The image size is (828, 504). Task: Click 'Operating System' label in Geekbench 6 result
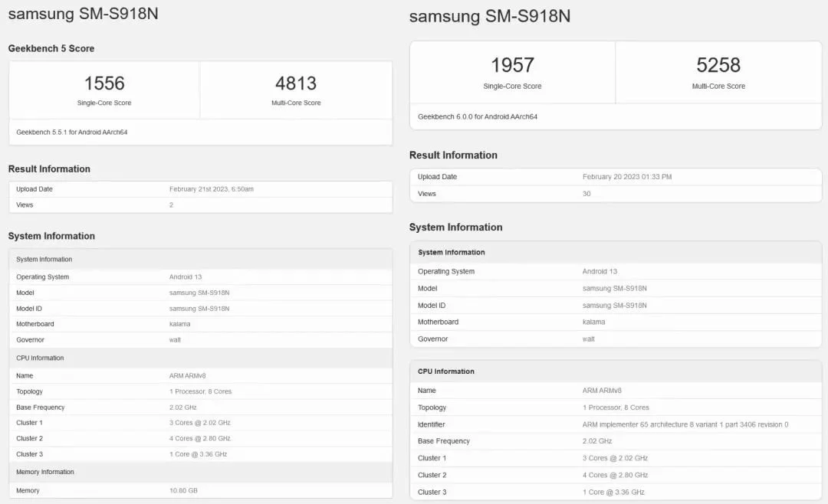pos(446,271)
